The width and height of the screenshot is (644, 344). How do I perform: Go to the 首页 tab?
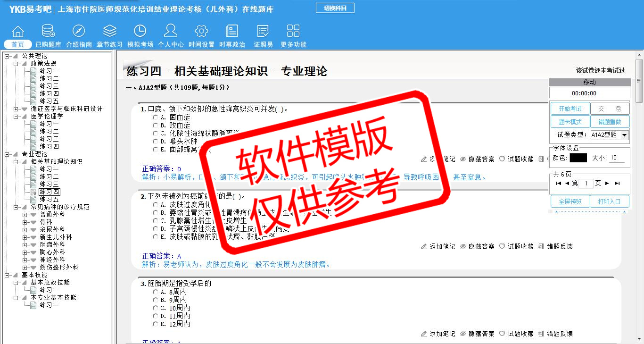click(x=18, y=44)
